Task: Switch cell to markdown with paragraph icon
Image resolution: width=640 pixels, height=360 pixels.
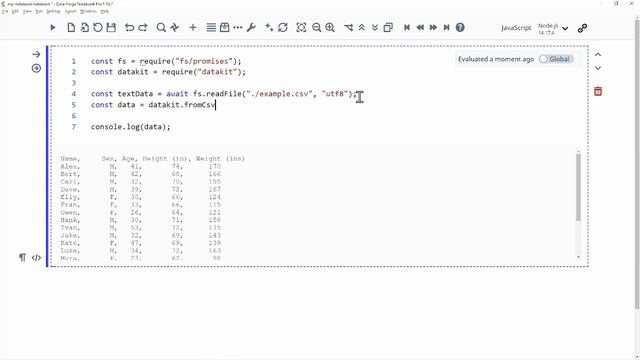Action: click(x=22, y=258)
